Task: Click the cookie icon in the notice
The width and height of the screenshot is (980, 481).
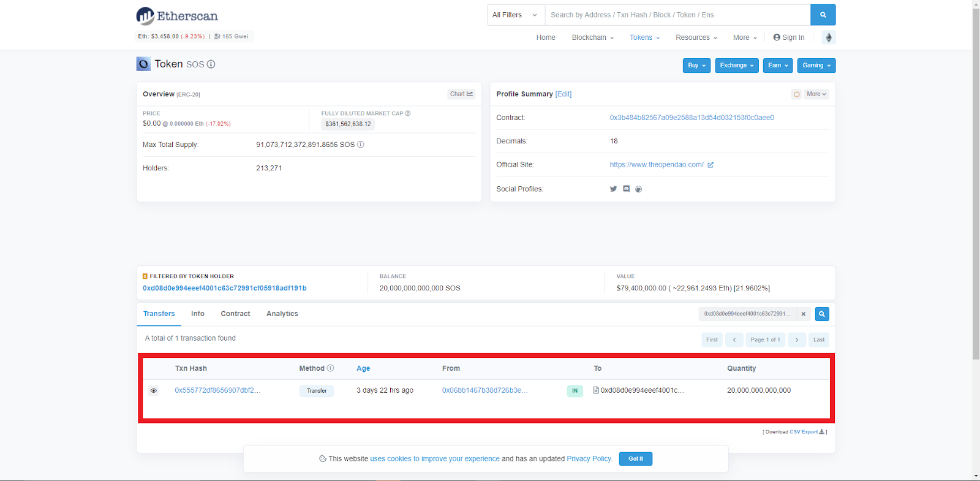Action: (x=323, y=459)
